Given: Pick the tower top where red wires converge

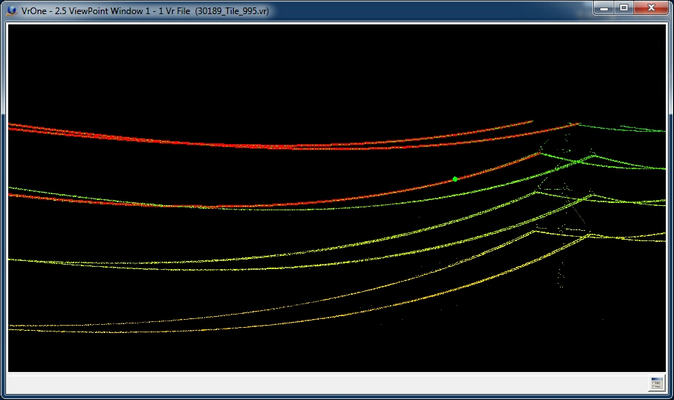Looking at the screenshot, I should [x=574, y=125].
